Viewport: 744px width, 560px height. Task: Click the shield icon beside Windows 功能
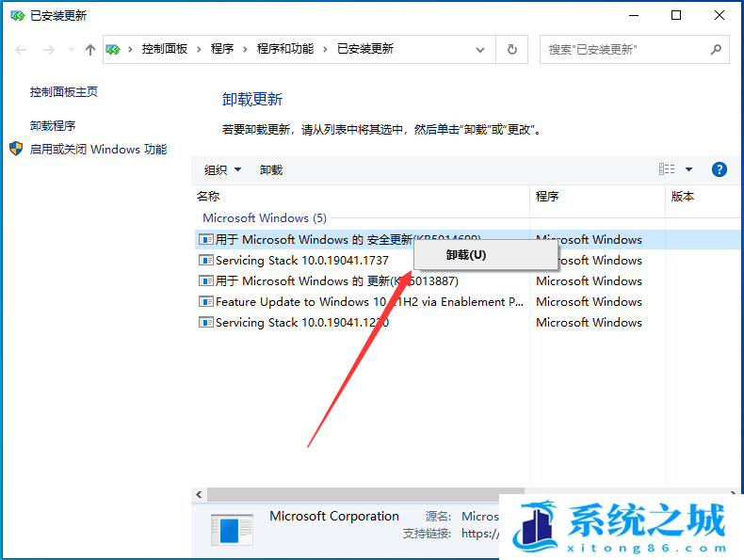click(x=16, y=149)
